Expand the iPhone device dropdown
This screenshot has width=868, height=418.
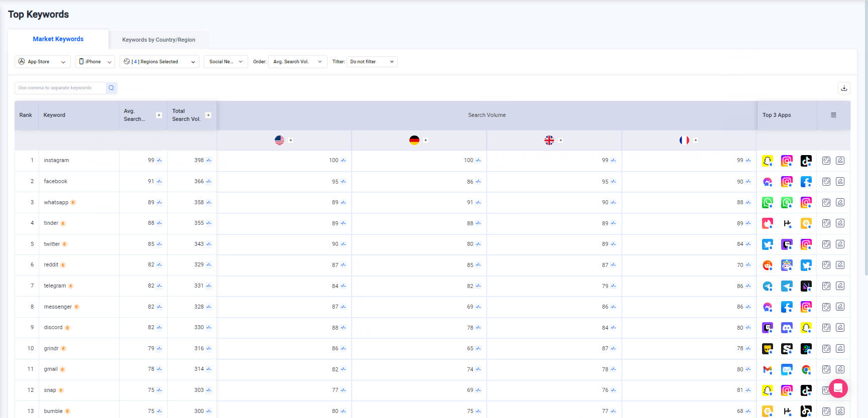(95, 62)
